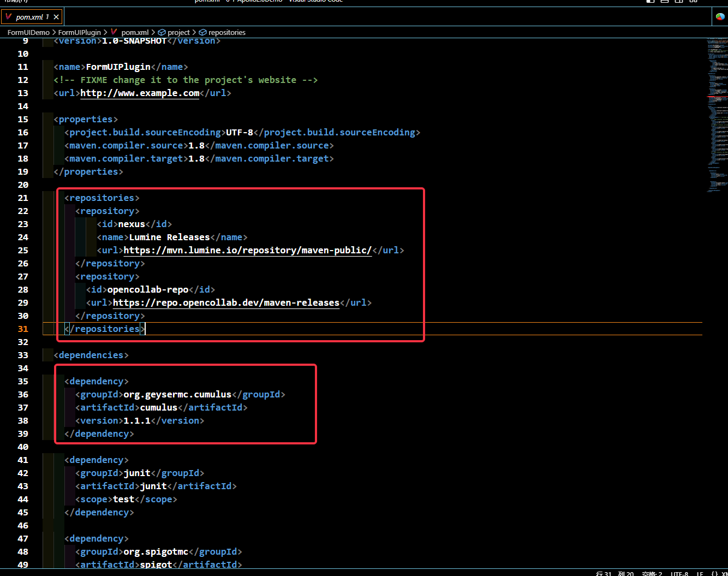Click the opening properties tag
Screen dimensions: 728x576
(x=86, y=119)
